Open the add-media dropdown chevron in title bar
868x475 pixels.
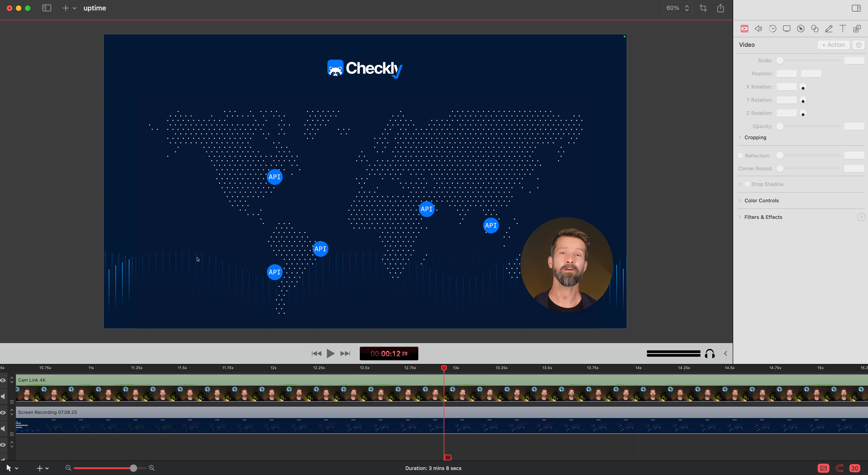coord(74,8)
